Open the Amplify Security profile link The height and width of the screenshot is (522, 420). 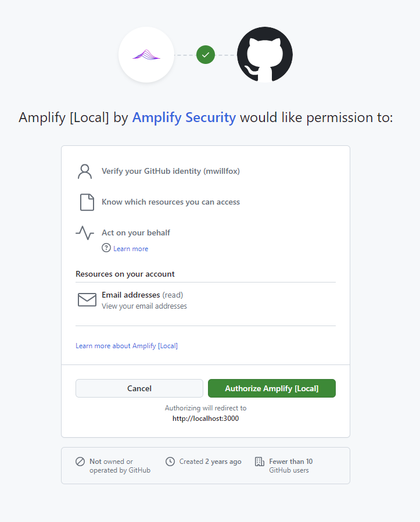(x=184, y=117)
